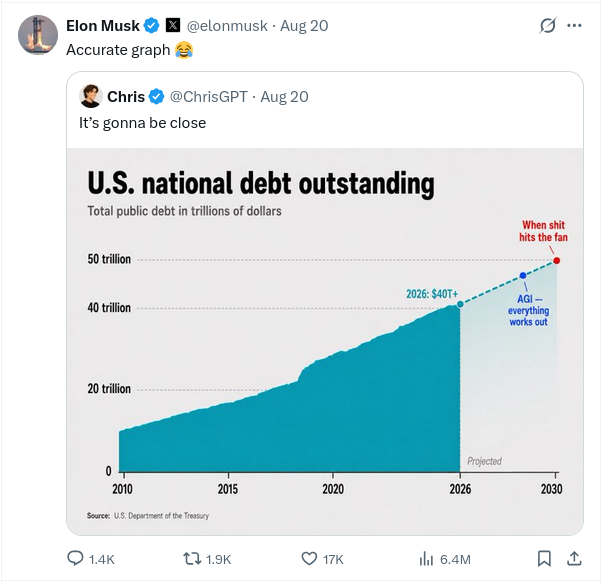Click Chris's verified checkmark badge
The image size is (601, 583).
pyautogui.click(x=156, y=97)
